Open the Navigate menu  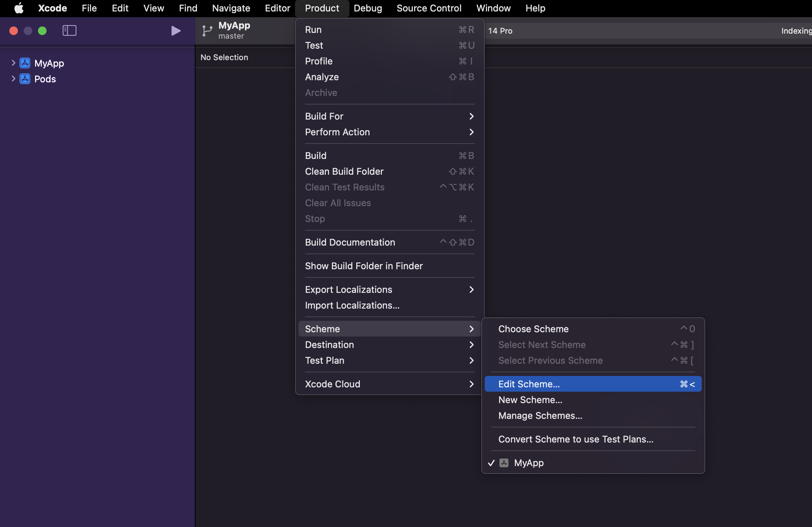(x=231, y=8)
